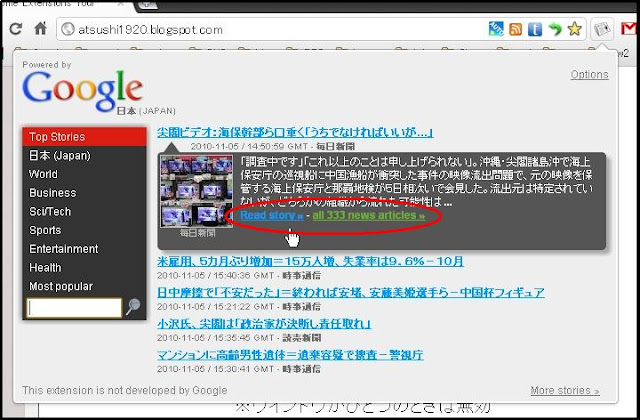This screenshot has width=640, height=420.
Task: Open the World news category
Action: click(84, 174)
